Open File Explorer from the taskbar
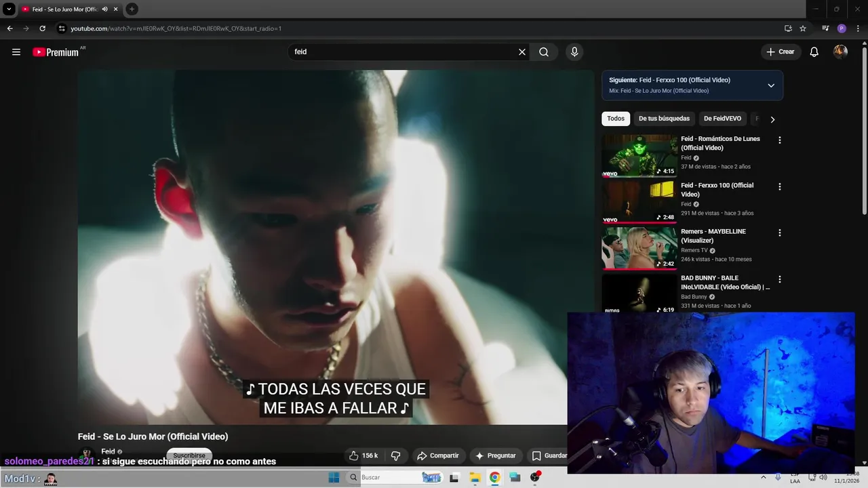The height and width of the screenshot is (488, 868). click(475, 478)
